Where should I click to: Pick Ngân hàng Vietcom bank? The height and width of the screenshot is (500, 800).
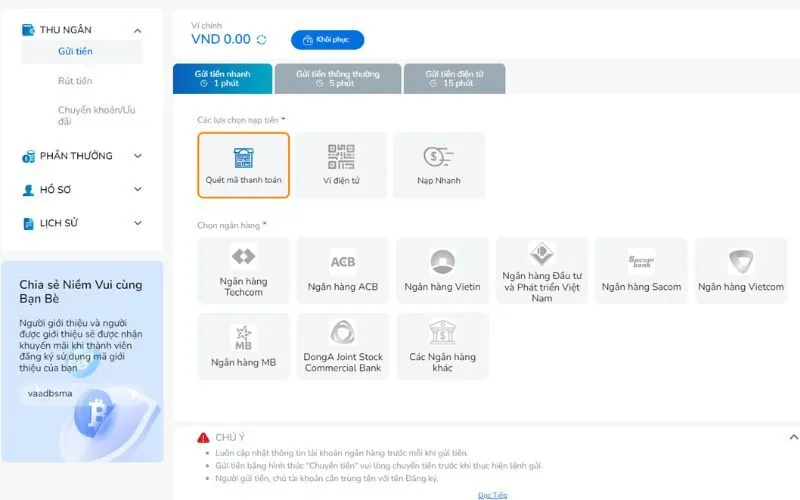click(x=740, y=270)
